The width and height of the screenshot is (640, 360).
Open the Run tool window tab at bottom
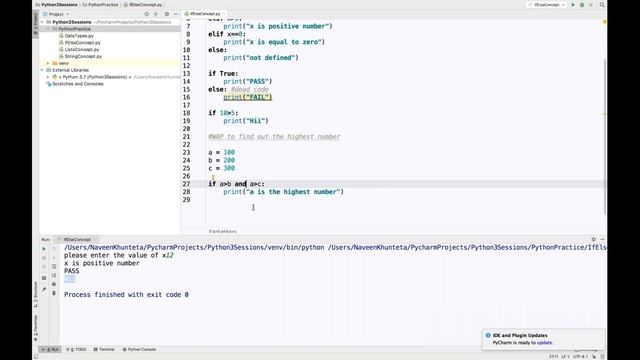coord(50,349)
